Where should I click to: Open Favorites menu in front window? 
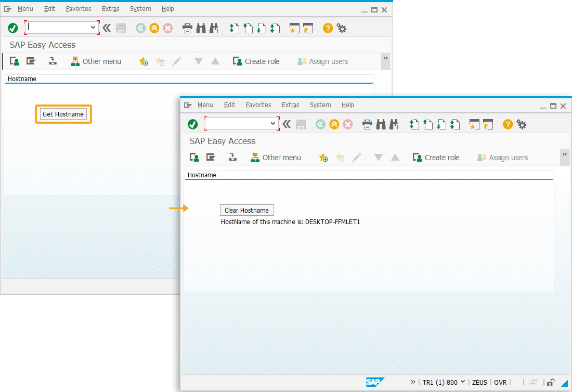pyautogui.click(x=258, y=105)
